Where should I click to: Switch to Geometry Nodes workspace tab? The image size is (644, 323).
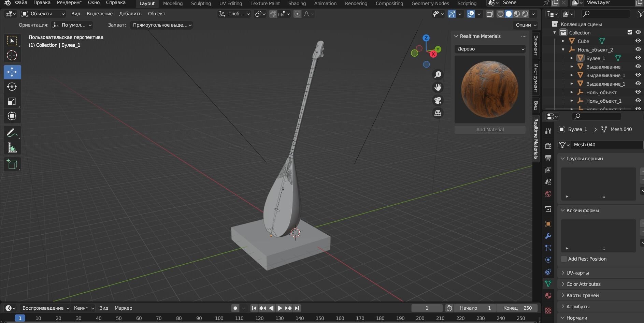[430, 3]
